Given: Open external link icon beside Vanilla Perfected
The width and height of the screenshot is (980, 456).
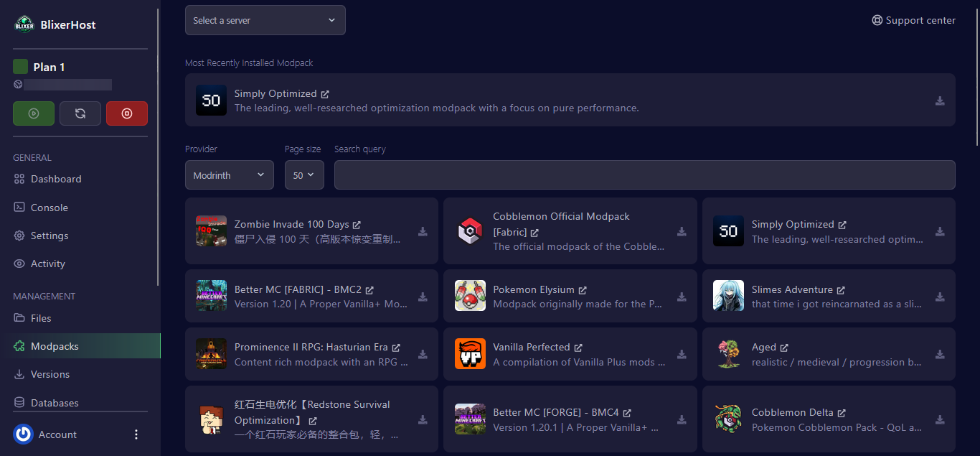Looking at the screenshot, I should point(578,348).
